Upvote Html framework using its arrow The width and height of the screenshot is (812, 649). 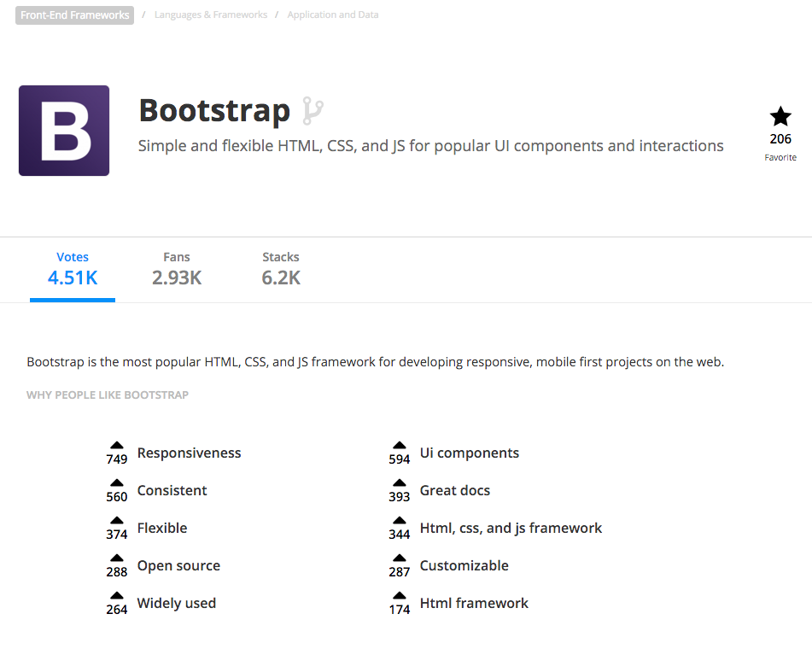(x=400, y=595)
